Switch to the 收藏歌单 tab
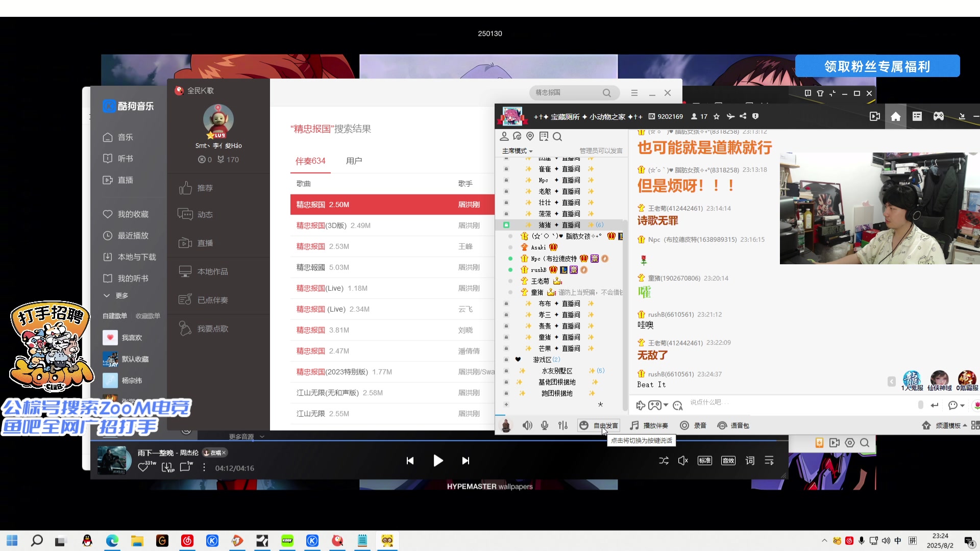 coord(148,316)
